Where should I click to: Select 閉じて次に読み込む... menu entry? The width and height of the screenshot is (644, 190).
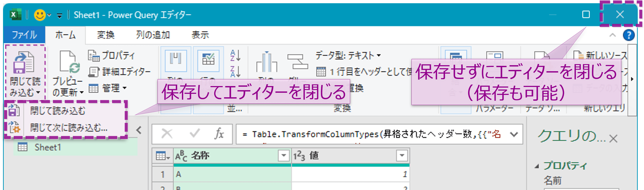click(x=69, y=128)
